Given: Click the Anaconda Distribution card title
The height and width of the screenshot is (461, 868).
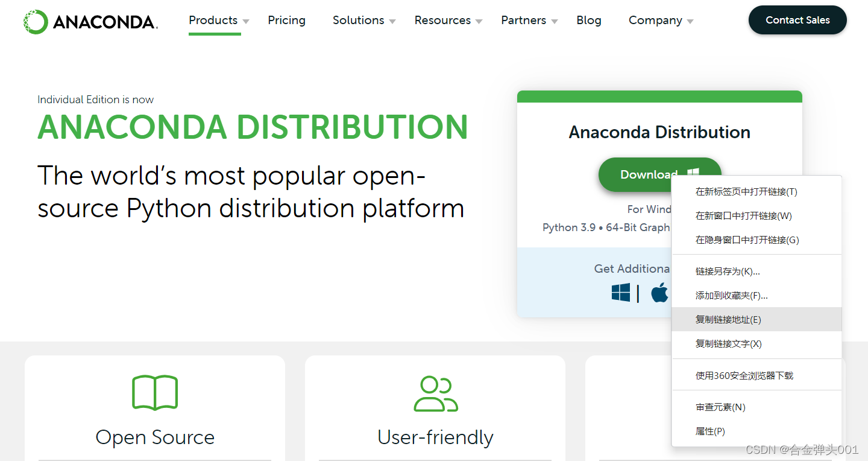Looking at the screenshot, I should pyautogui.click(x=659, y=132).
